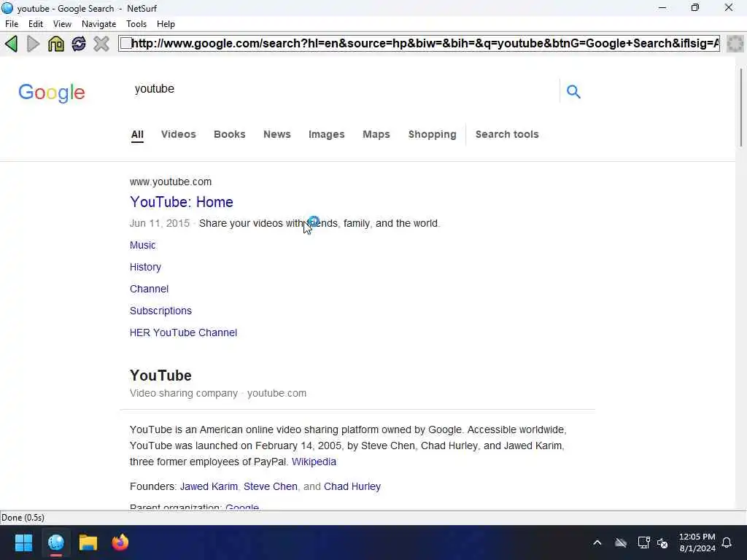Open the Channel sitelink
The width and height of the screenshot is (747, 560).
pos(149,289)
